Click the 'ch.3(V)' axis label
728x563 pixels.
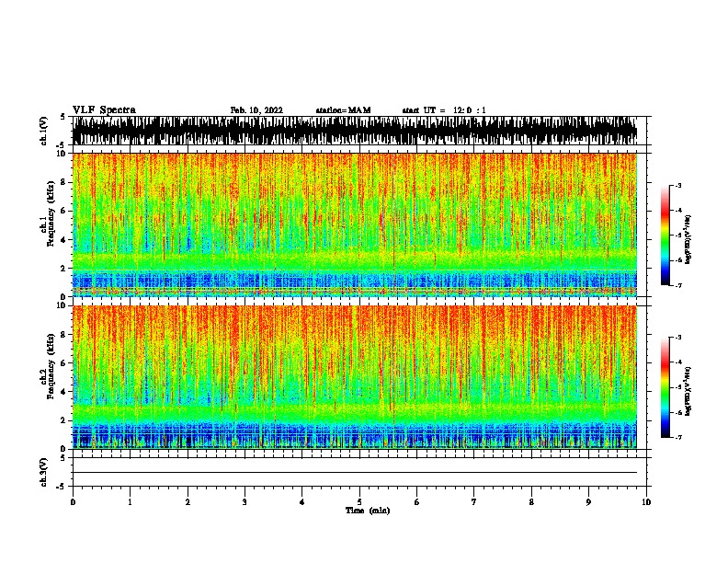[44, 472]
